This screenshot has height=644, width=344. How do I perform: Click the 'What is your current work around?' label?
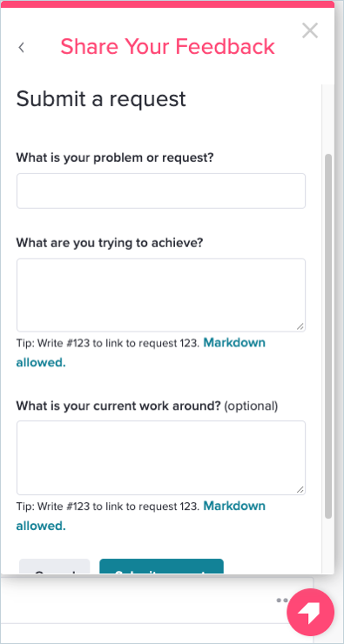(118, 406)
